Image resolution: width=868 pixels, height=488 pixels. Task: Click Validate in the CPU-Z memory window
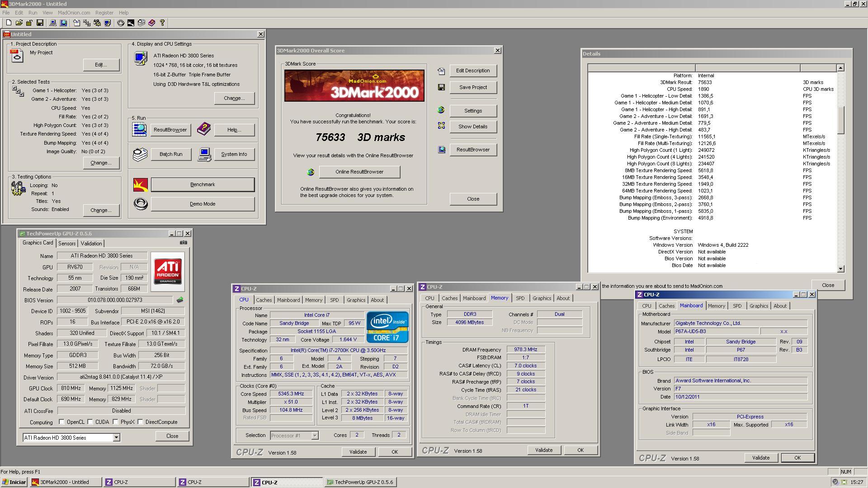[544, 450]
